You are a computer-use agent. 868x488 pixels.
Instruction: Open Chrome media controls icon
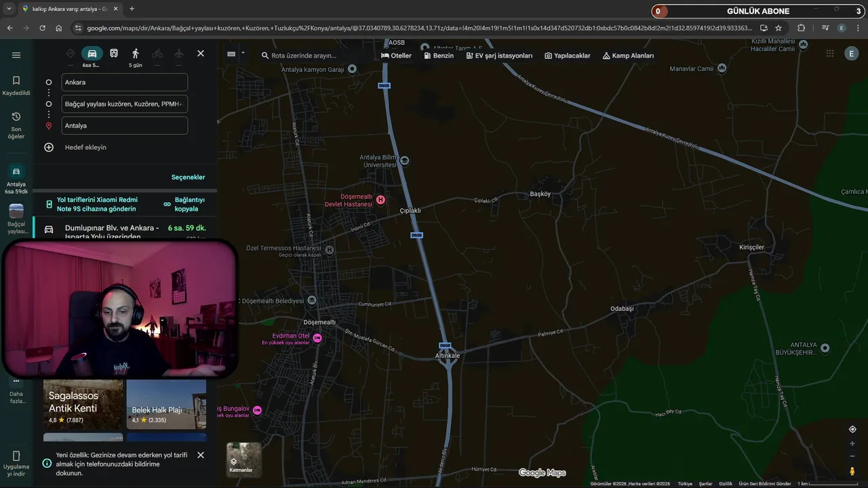pyautogui.click(x=825, y=28)
